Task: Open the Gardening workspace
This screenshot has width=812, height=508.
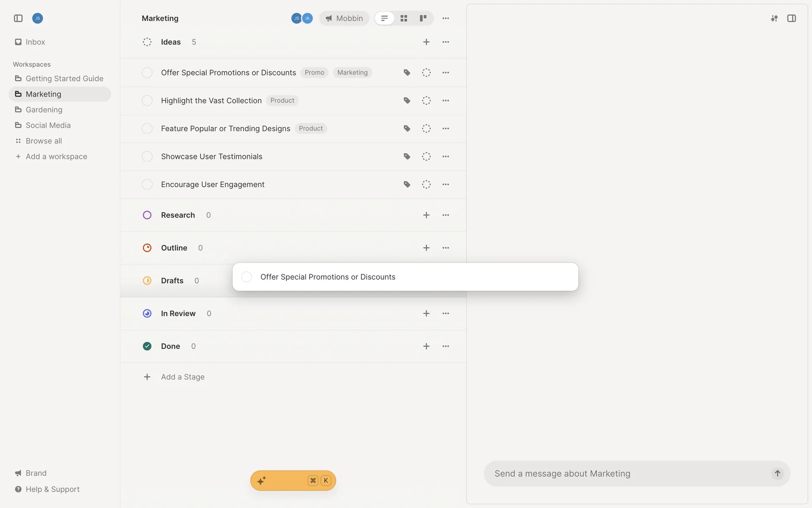Action: click(x=44, y=110)
